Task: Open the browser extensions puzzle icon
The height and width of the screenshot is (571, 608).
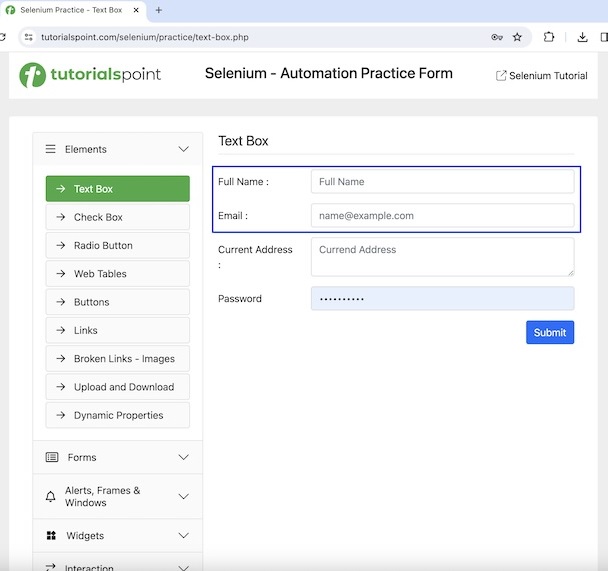Action: (549, 37)
